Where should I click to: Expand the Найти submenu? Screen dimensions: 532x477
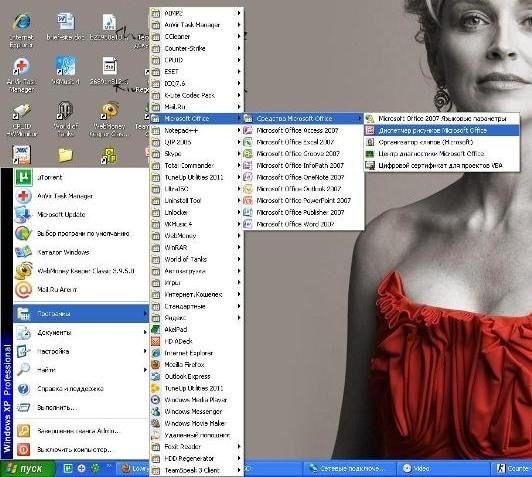coord(81,370)
